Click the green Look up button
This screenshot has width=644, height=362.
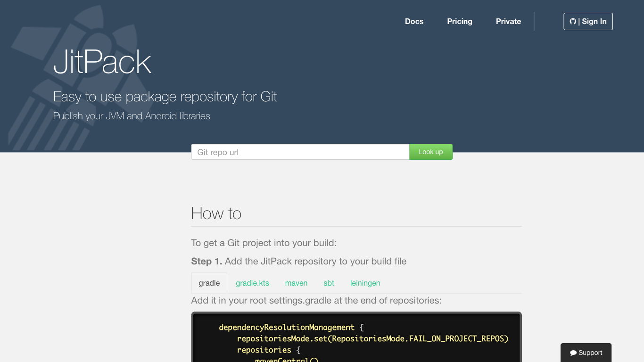click(x=431, y=152)
